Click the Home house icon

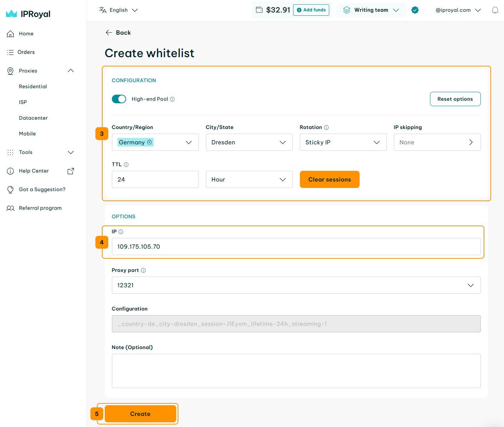11,34
